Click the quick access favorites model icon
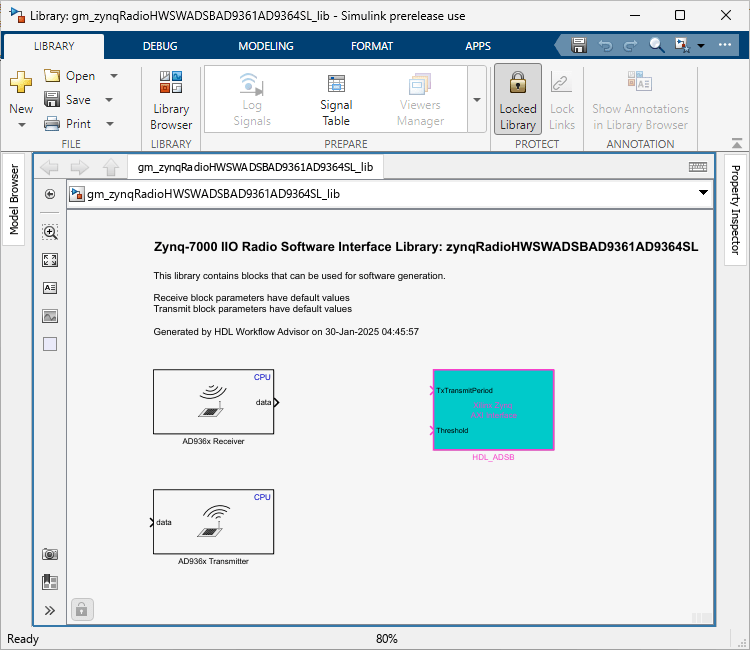750x650 pixels. point(682,45)
